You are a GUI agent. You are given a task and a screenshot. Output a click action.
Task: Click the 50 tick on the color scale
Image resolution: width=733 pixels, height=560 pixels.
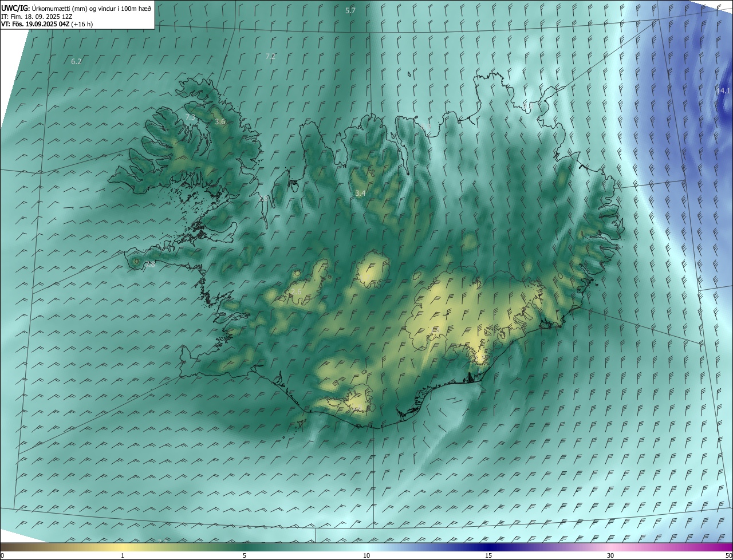[728, 555]
